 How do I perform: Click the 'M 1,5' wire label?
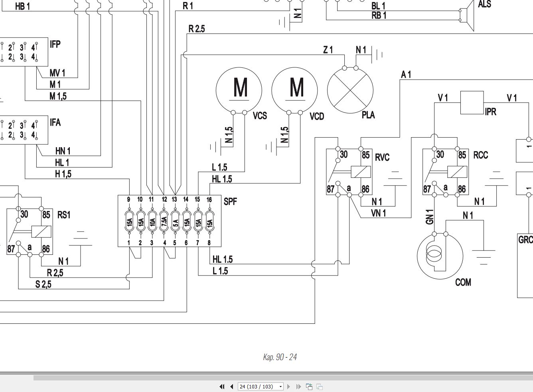point(58,96)
